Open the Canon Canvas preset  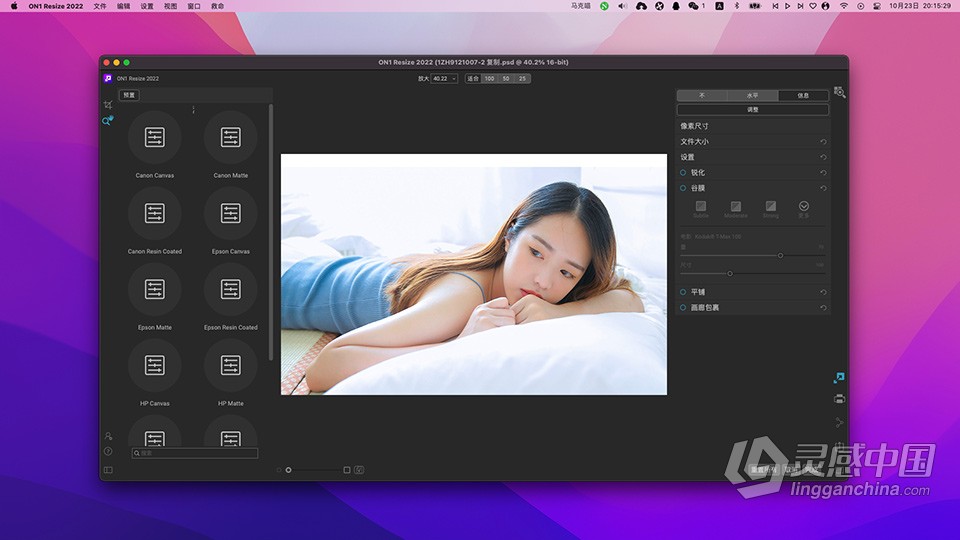(155, 137)
